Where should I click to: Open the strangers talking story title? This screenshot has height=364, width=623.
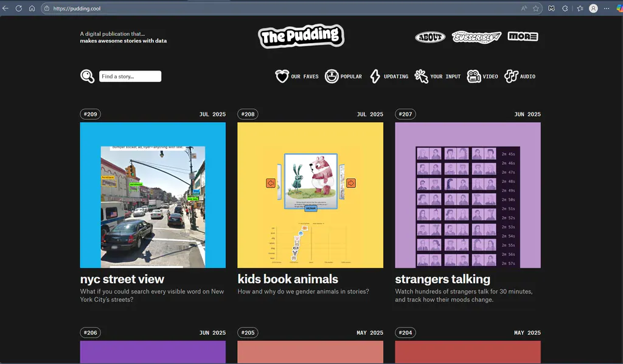[442, 279]
